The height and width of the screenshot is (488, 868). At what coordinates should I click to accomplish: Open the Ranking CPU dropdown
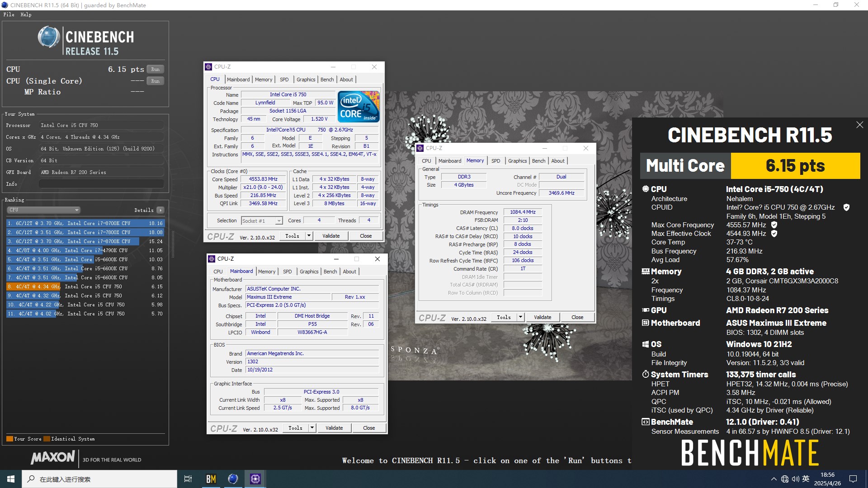(x=44, y=210)
